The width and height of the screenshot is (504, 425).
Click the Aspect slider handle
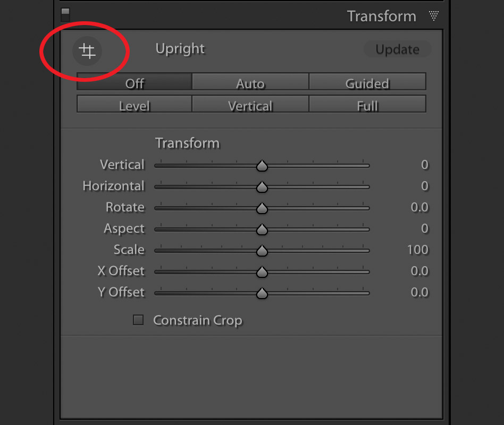tap(262, 230)
